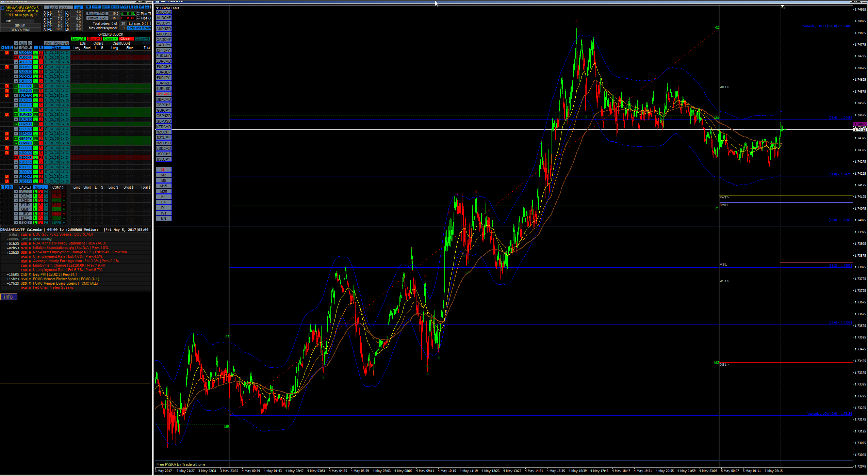Click the clock icon in top toolbar

pyautogui.click(x=136, y=7)
